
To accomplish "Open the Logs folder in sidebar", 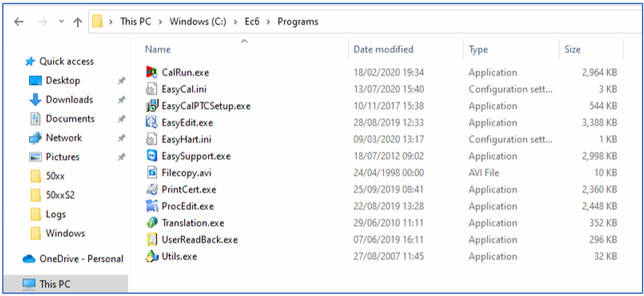I will (x=56, y=214).
